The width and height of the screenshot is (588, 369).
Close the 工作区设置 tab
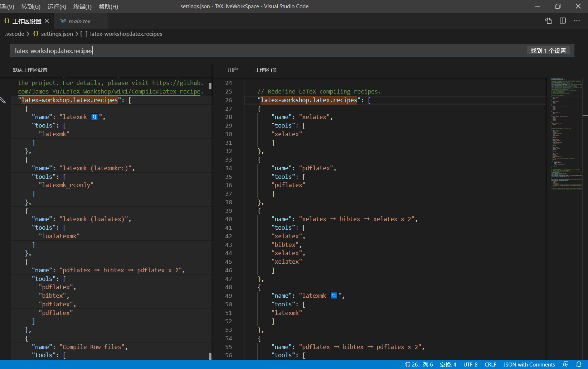47,21
